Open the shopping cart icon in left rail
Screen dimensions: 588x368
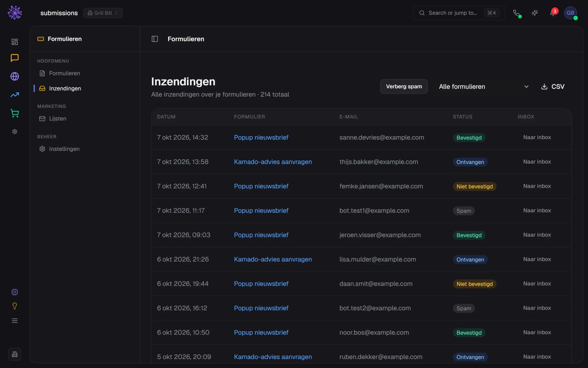click(15, 113)
